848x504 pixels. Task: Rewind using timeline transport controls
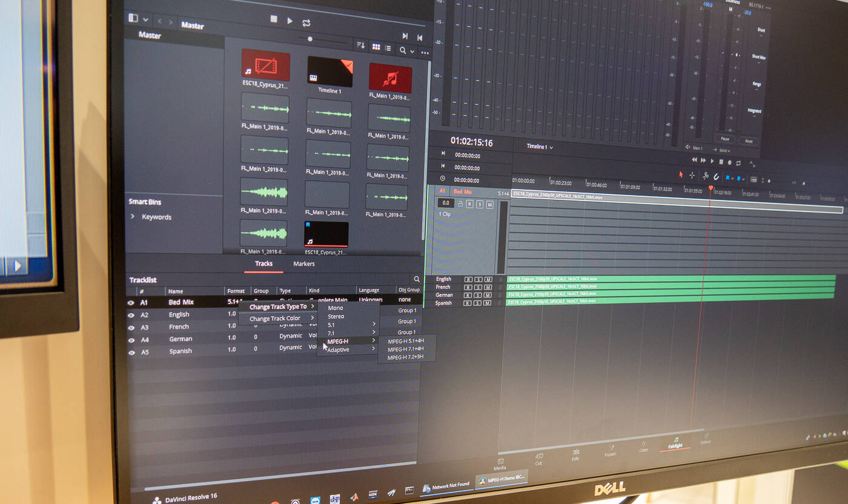coord(695,160)
